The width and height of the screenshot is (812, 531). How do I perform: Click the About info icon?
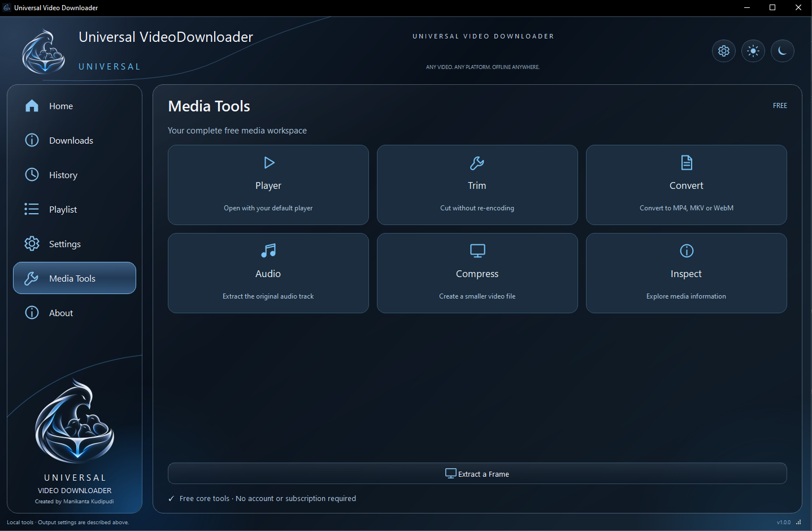pos(32,313)
